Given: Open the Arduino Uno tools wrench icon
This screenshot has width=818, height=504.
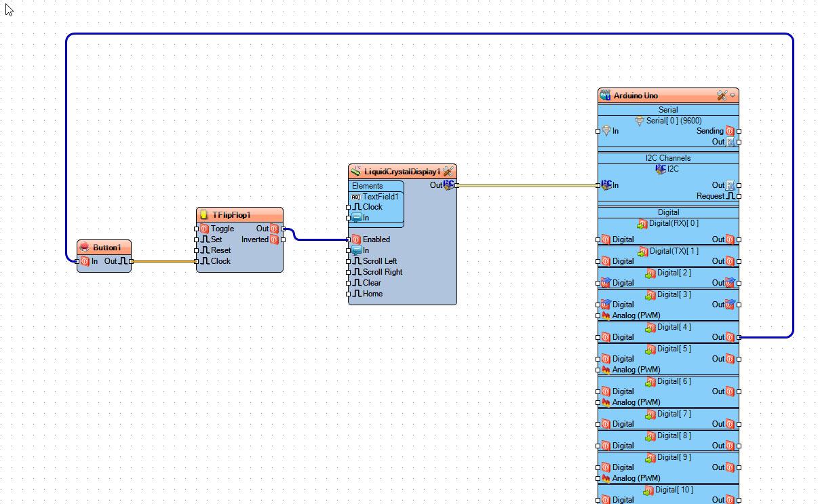Looking at the screenshot, I should tap(722, 96).
